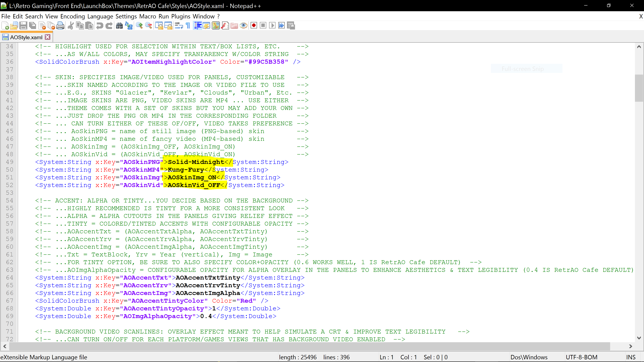
Task: Click the Dos\Windows line ending status field
Action: point(529,357)
